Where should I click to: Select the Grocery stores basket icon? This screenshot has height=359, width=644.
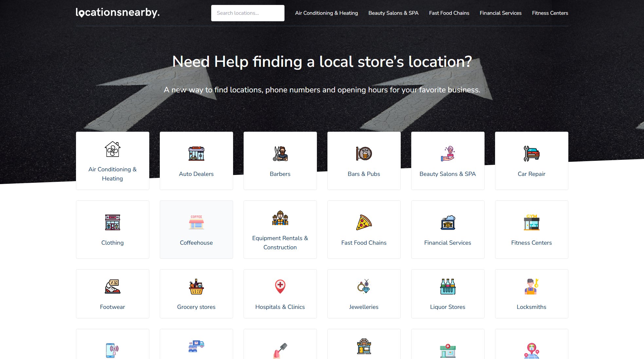[x=196, y=287]
